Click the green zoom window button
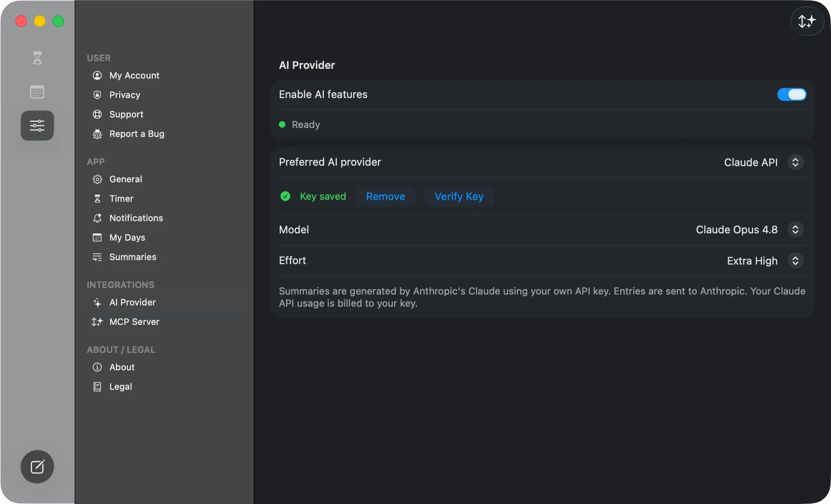831x504 pixels. click(x=58, y=21)
